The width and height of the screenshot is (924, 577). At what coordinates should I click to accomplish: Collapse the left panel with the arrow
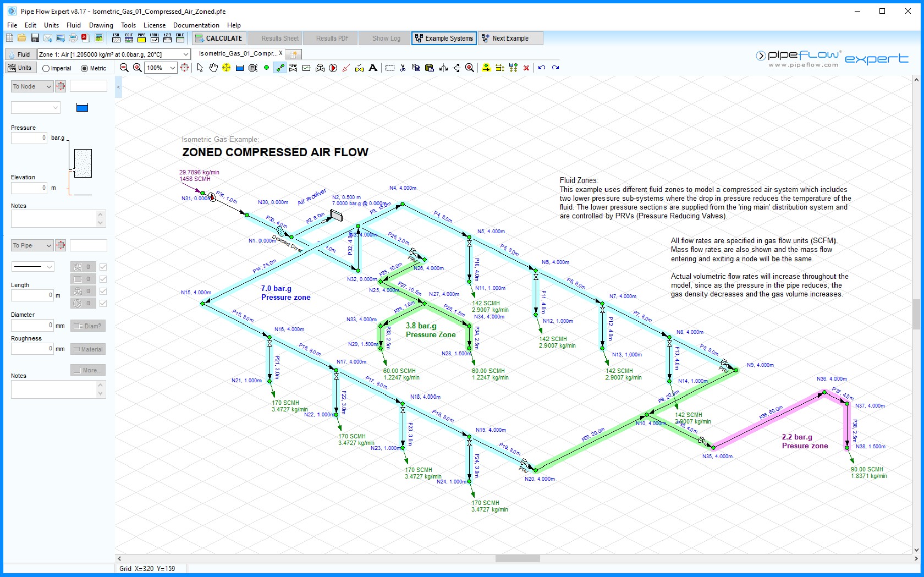[118, 87]
